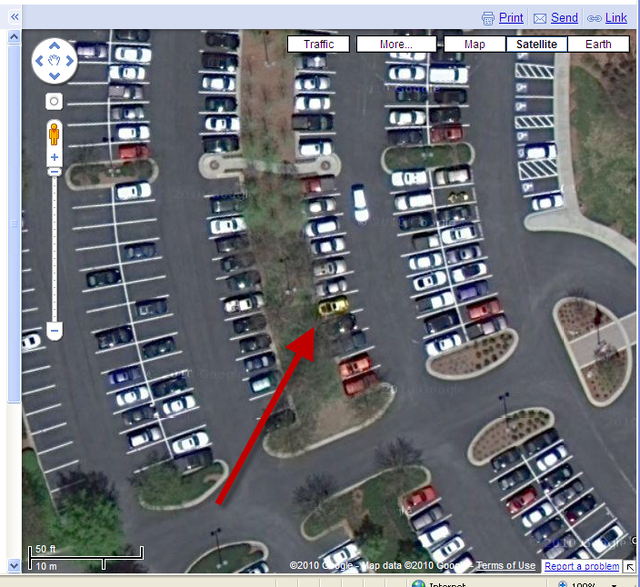The height and width of the screenshot is (587, 640).
Task: Pan the map left with the left arrow
Action: point(39,61)
